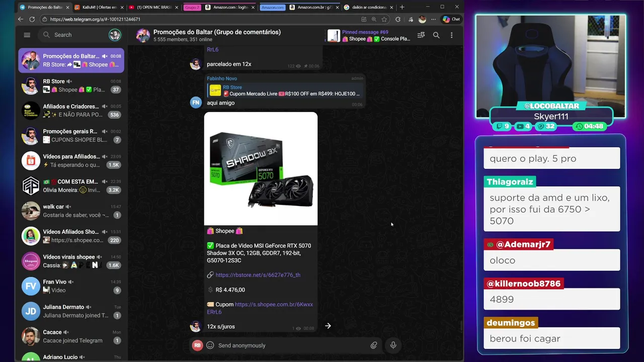Click the message list scrollbar
This screenshot has height=362, width=644.
pyautogui.click(x=461, y=326)
